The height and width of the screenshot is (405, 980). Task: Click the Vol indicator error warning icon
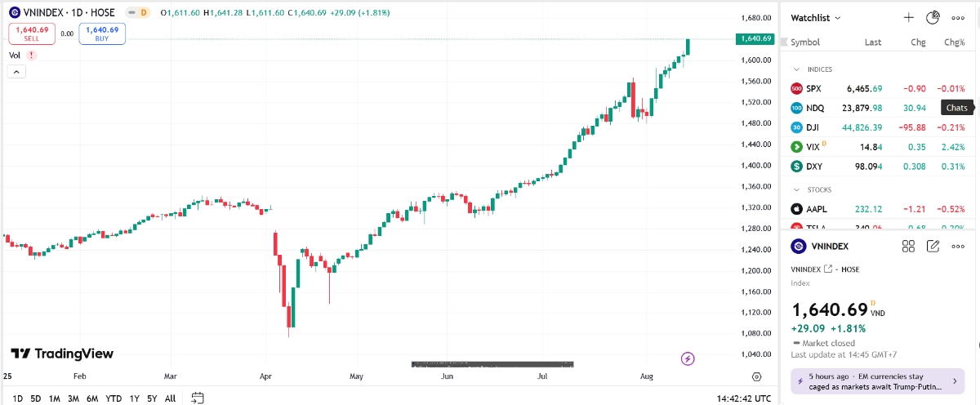click(x=31, y=55)
